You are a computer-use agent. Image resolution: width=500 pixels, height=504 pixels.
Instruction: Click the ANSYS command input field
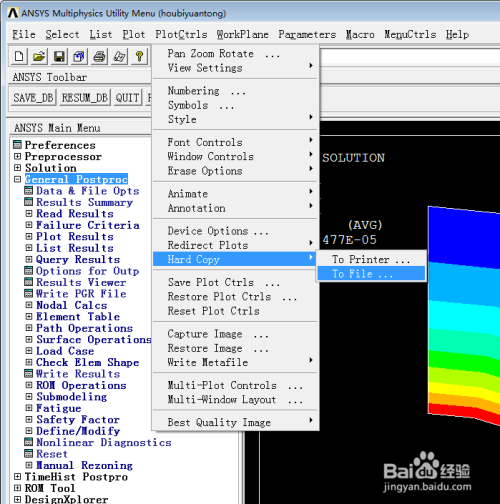pos(410,57)
